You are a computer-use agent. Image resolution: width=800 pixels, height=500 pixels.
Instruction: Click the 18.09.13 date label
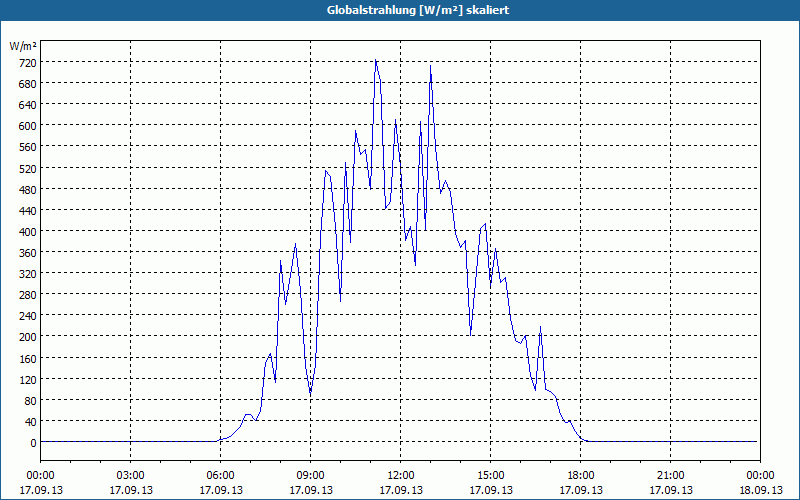coord(761,490)
